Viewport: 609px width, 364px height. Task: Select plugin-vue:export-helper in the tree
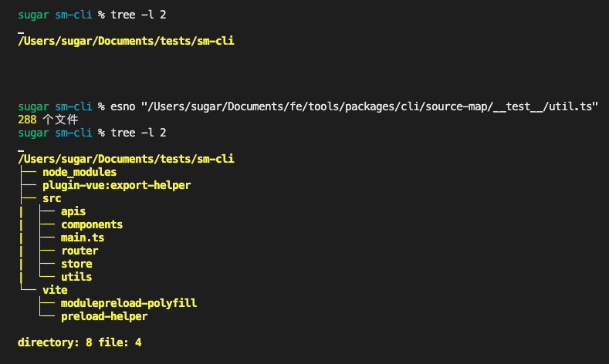pyautogui.click(x=117, y=185)
